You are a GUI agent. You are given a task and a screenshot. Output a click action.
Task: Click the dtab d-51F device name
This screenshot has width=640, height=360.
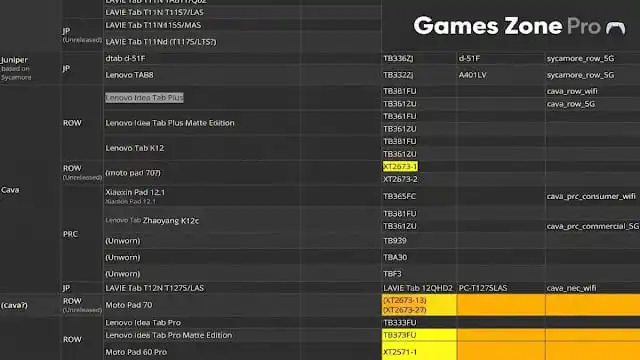click(125, 58)
